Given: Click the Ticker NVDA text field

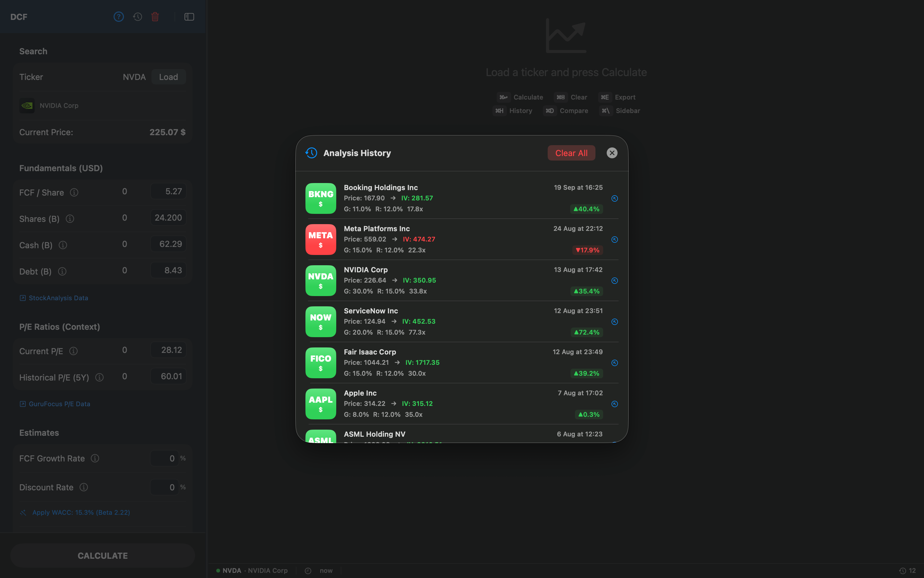Looking at the screenshot, I should [134, 77].
